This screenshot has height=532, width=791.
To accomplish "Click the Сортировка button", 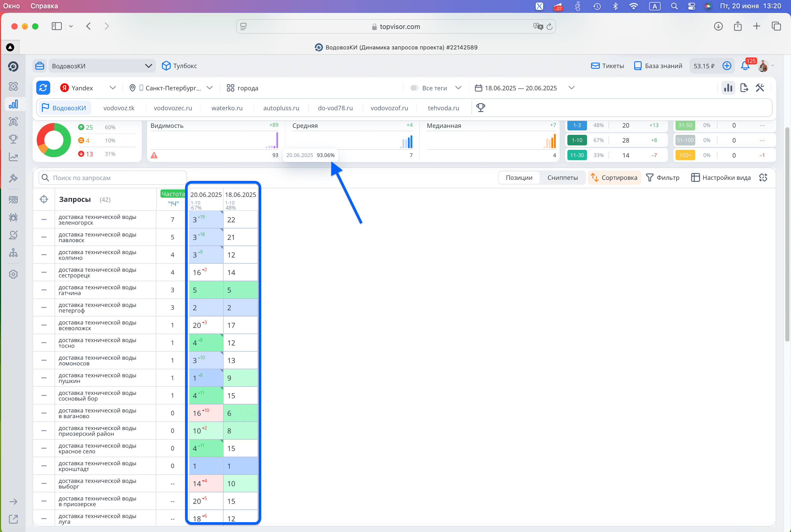I will click(614, 178).
